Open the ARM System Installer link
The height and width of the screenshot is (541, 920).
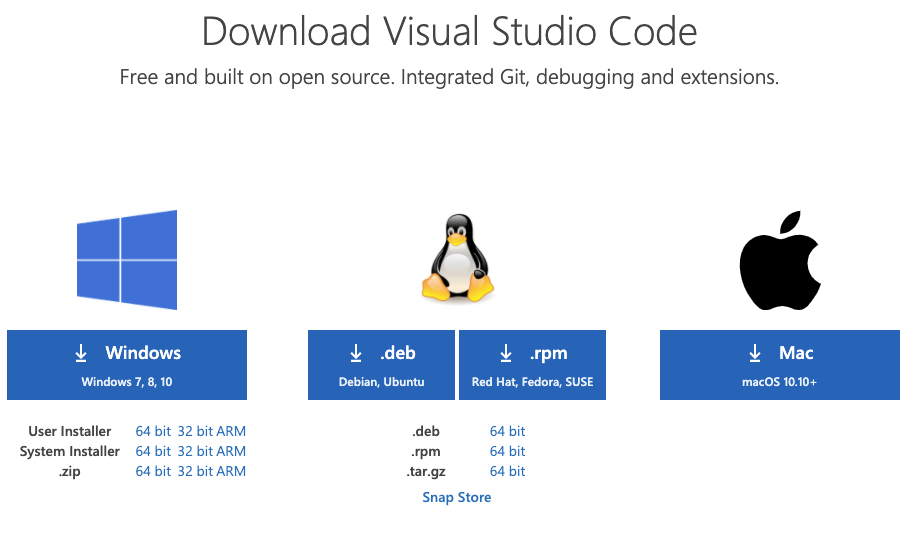point(231,451)
